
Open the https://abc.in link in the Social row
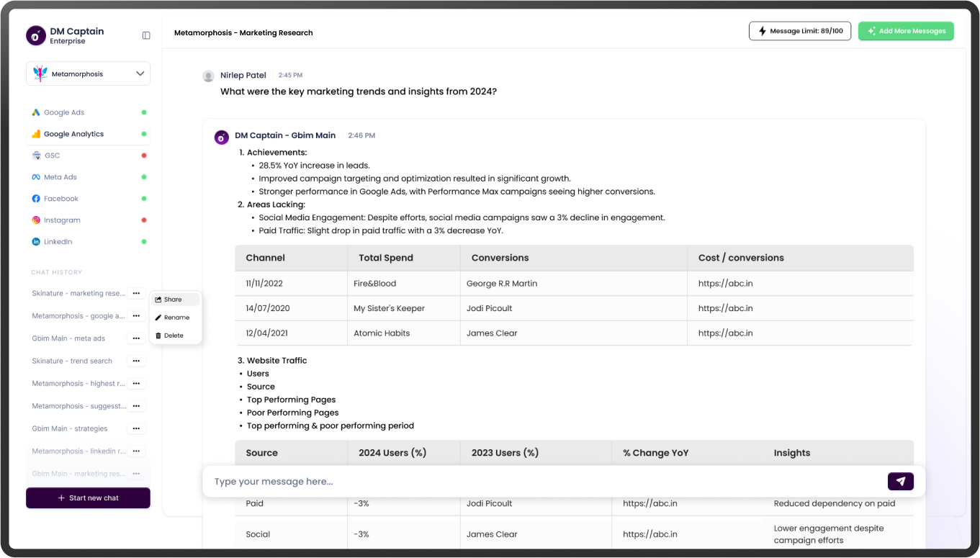(649, 534)
